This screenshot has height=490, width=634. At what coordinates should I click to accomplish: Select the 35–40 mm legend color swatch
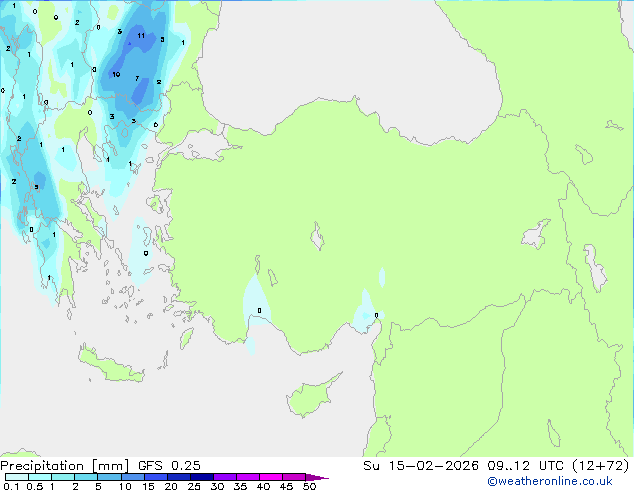pos(247,477)
